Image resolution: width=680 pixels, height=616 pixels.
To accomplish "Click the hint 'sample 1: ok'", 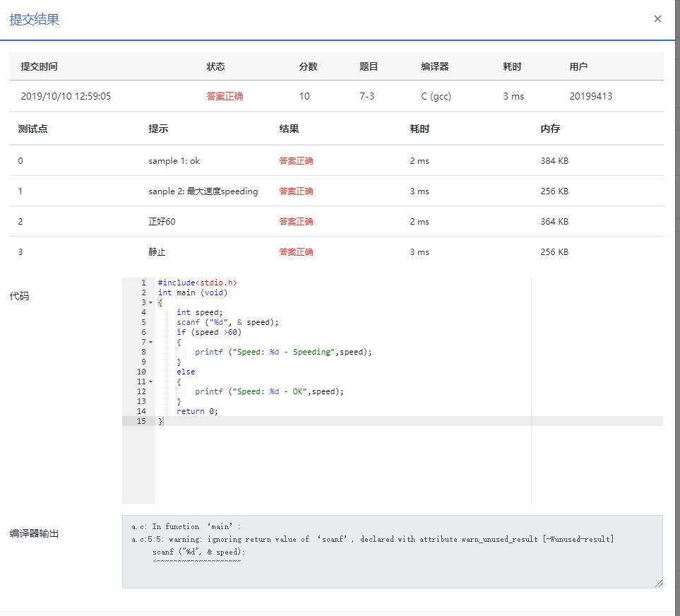I will click(x=174, y=161).
